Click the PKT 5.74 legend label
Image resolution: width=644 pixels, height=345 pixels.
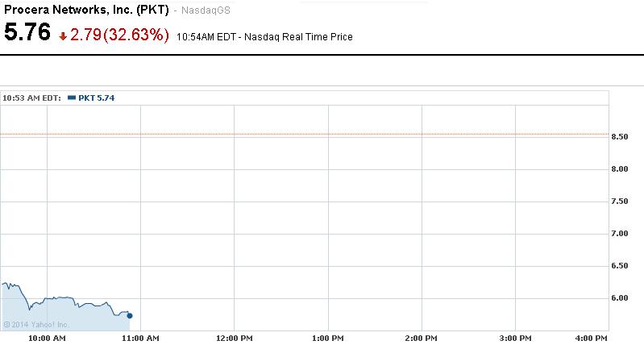(97, 98)
